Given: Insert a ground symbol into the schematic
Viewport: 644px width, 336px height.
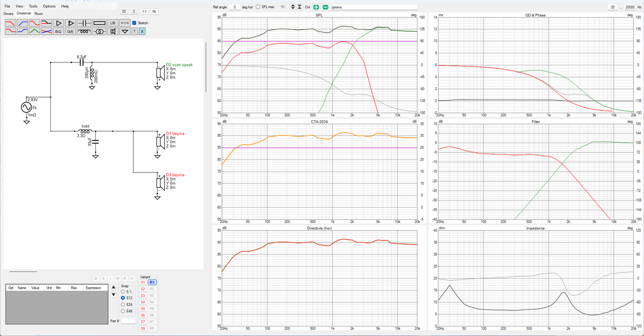Looking at the screenshot, I should 125,31.
